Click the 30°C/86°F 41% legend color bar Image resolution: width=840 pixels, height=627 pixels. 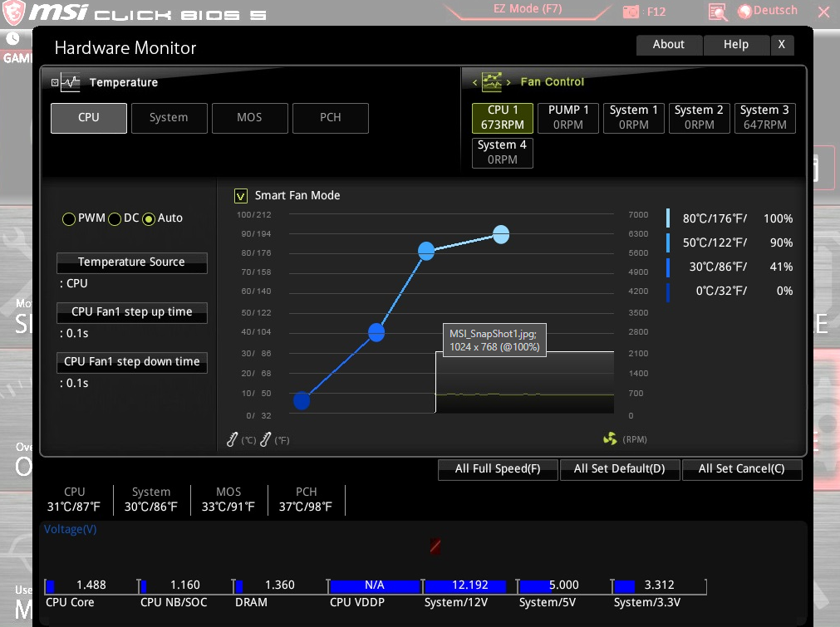point(668,267)
